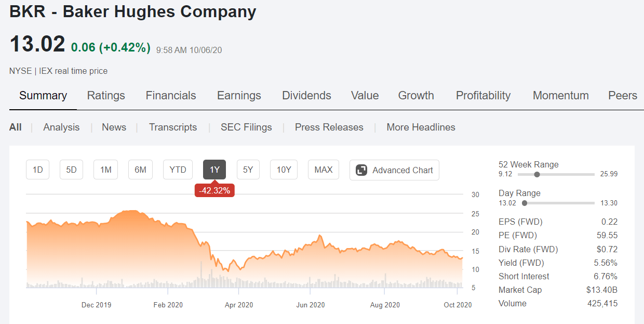Click the Aug 2020 axis label
644x324 pixels.
[385, 305]
